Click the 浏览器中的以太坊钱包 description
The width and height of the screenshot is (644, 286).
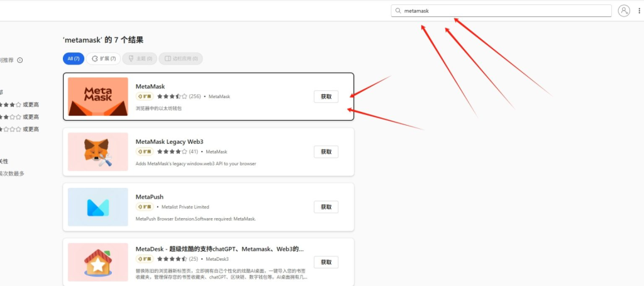pyautogui.click(x=158, y=109)
